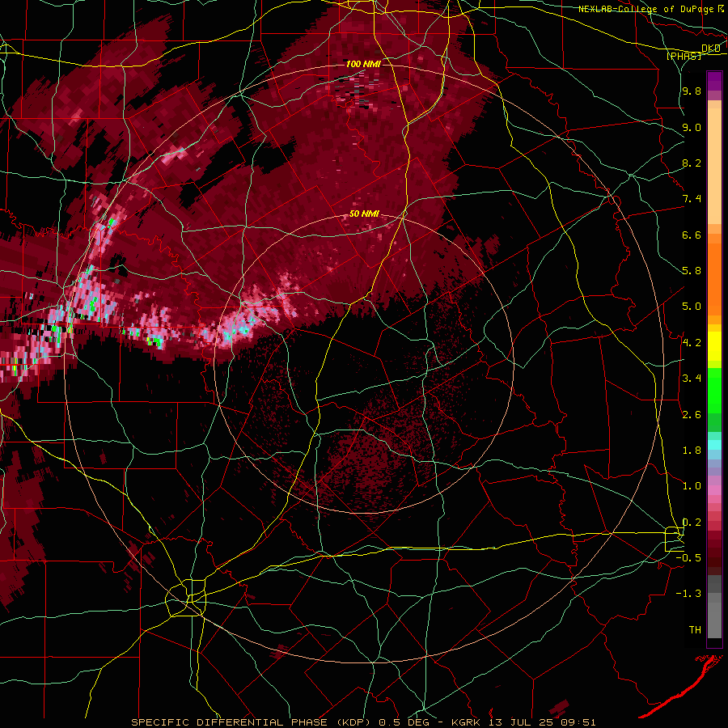Viewport: 728px width, 728px height.
Task: Click the 5.0 scale value
Action: pos(692,307)
